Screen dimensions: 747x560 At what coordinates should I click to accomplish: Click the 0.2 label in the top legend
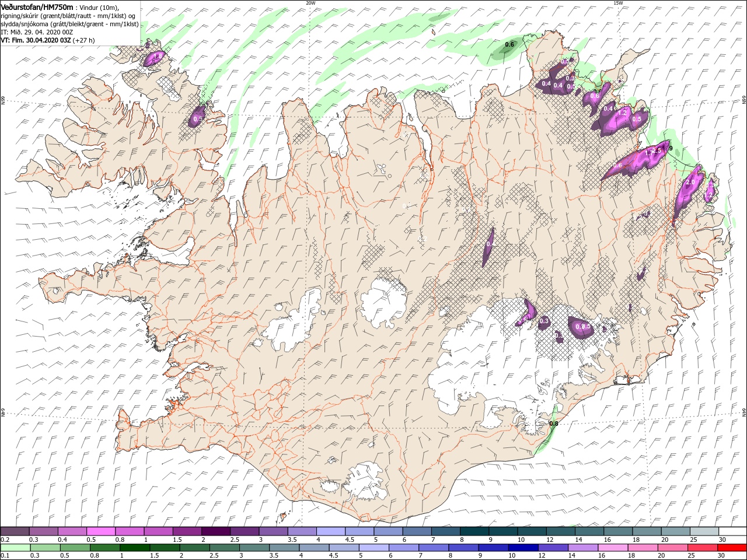(5, 540)
